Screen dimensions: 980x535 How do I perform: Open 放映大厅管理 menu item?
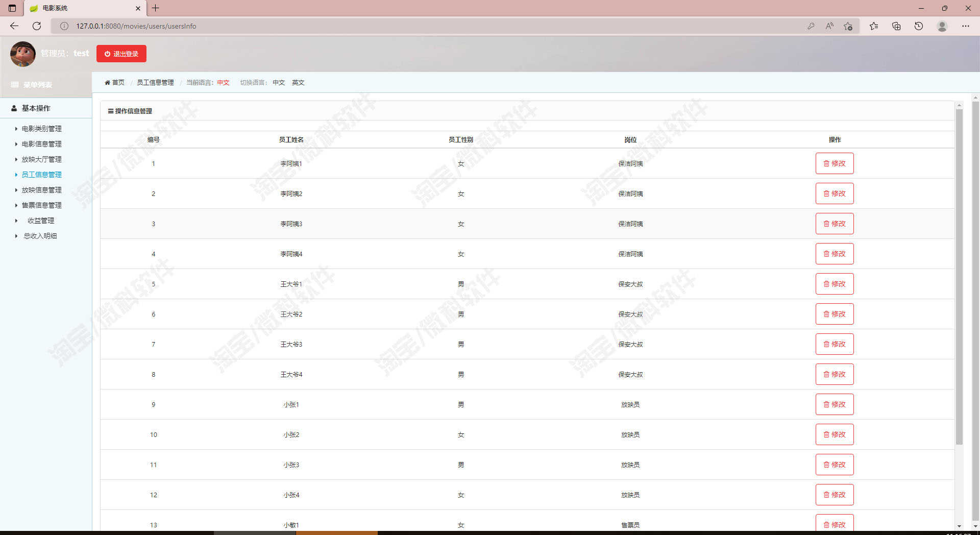point(41,159)
